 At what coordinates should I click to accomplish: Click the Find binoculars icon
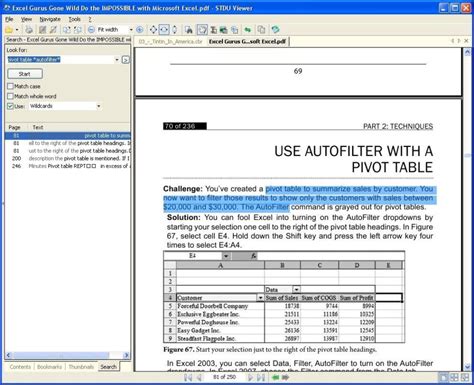tap(189, 30)
